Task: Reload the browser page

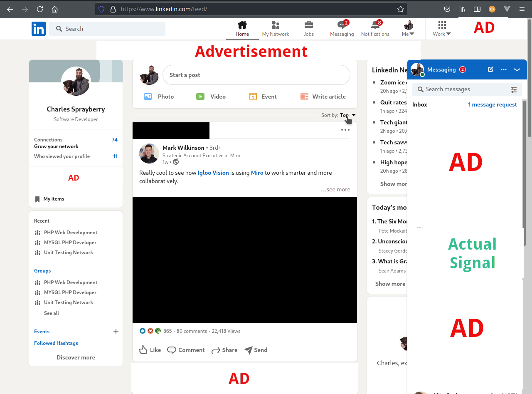Action: point(40,9)
